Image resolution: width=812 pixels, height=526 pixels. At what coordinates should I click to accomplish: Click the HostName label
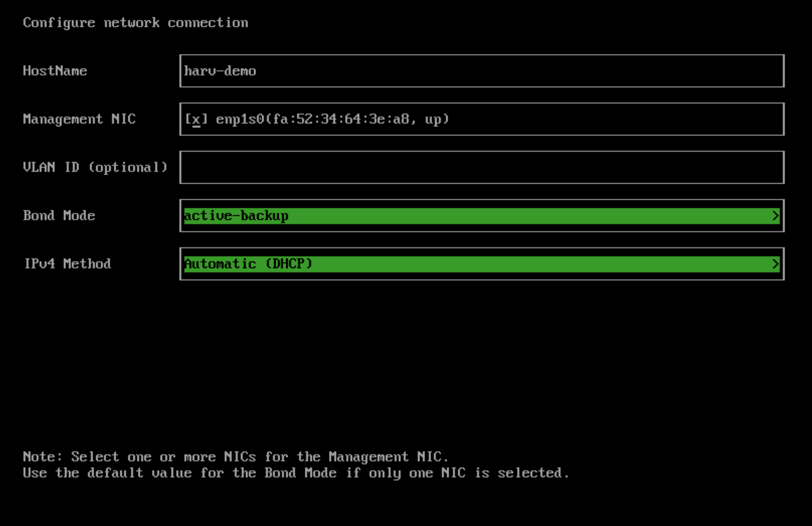[x=55, y=71]
